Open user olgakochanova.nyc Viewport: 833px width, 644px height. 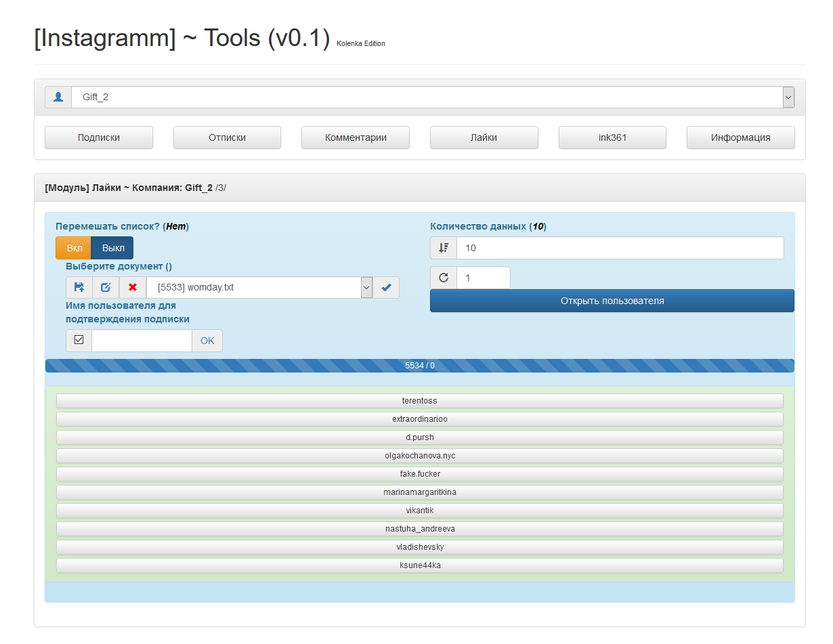coord(420,456)
